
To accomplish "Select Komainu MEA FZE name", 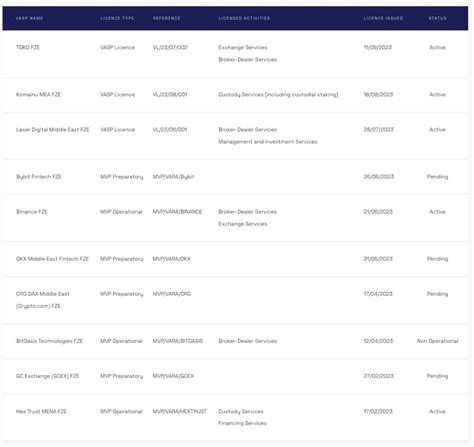I will tap(38, 94).
